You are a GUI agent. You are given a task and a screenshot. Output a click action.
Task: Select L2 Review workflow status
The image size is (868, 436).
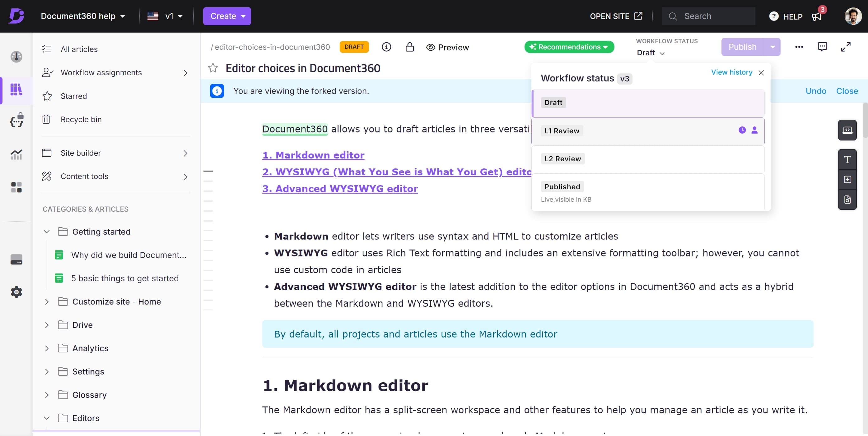(x=648, y=160)
